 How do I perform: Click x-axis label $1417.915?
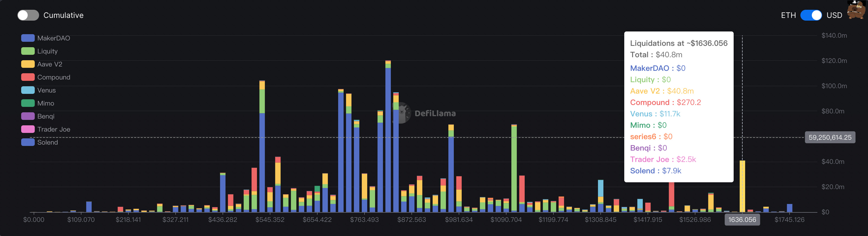pyautogui.click(x=648, y=219)
